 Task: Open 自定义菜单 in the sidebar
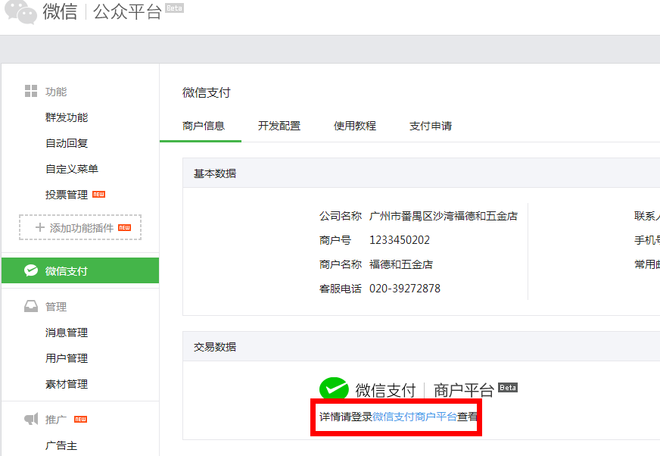coord(72,169)
